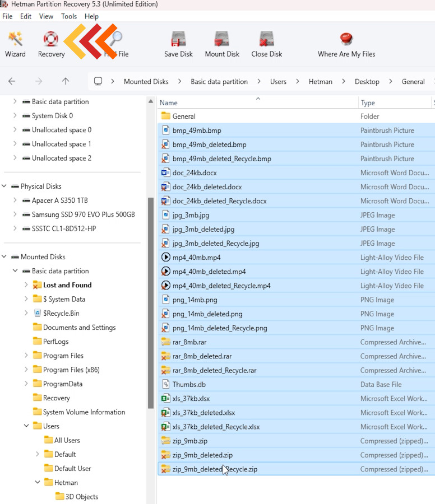Select System Volume Information in tree

coord(84,412)
